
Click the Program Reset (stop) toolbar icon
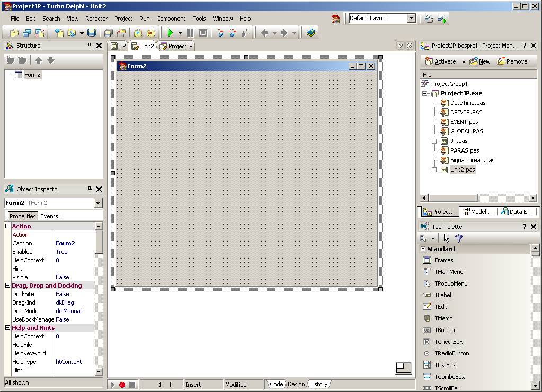(x=203, y=33)
